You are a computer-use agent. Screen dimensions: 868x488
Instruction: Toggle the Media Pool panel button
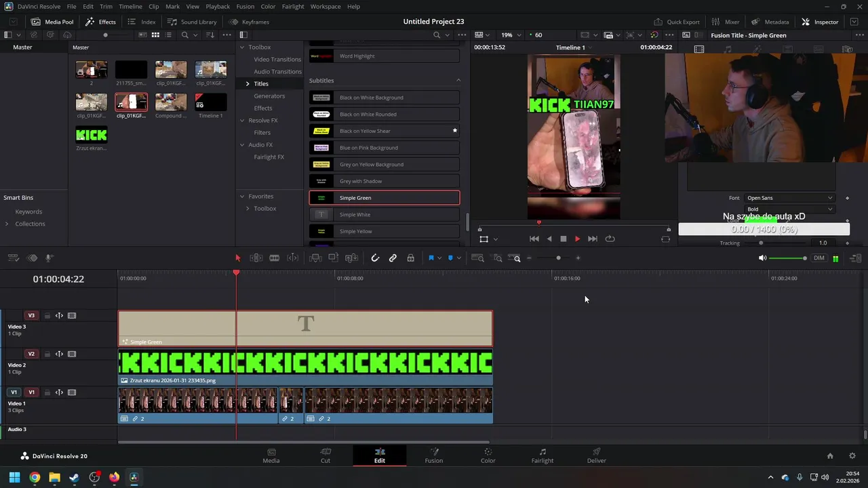[53, 22]
